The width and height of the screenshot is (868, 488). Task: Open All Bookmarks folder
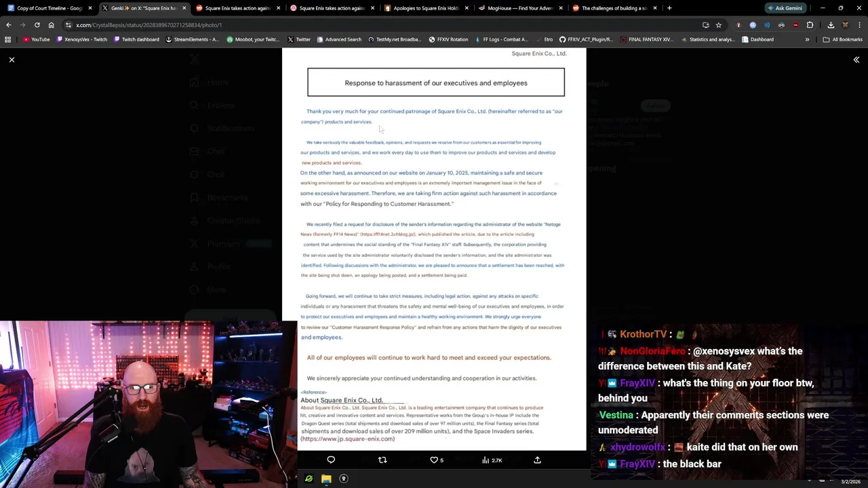(842, 39)
